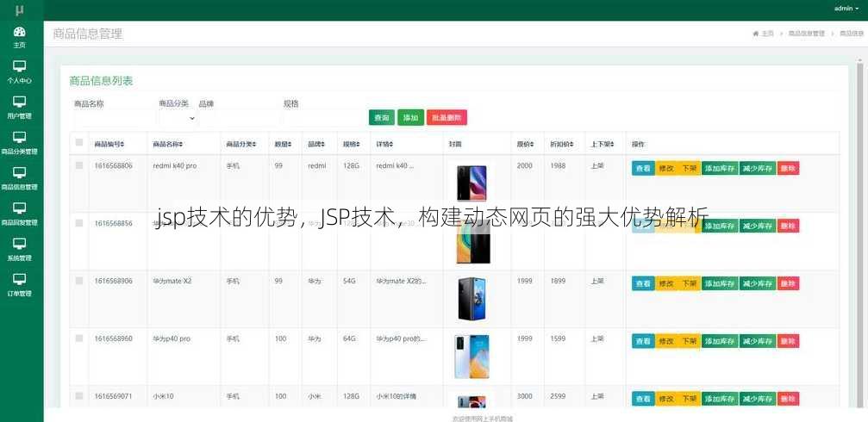868x422 pixels.
Task: Open 系统管理 in the sidebar
Action: (19, 250)
